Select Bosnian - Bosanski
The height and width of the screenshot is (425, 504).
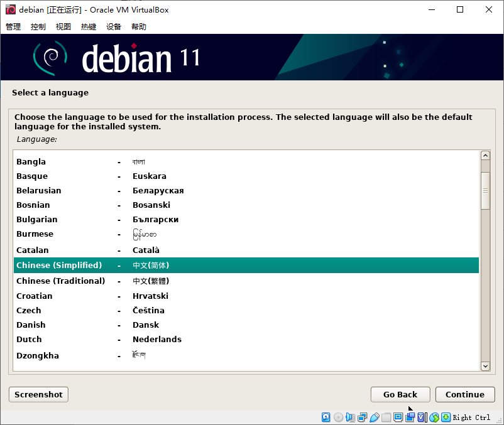tap(246, 205)
